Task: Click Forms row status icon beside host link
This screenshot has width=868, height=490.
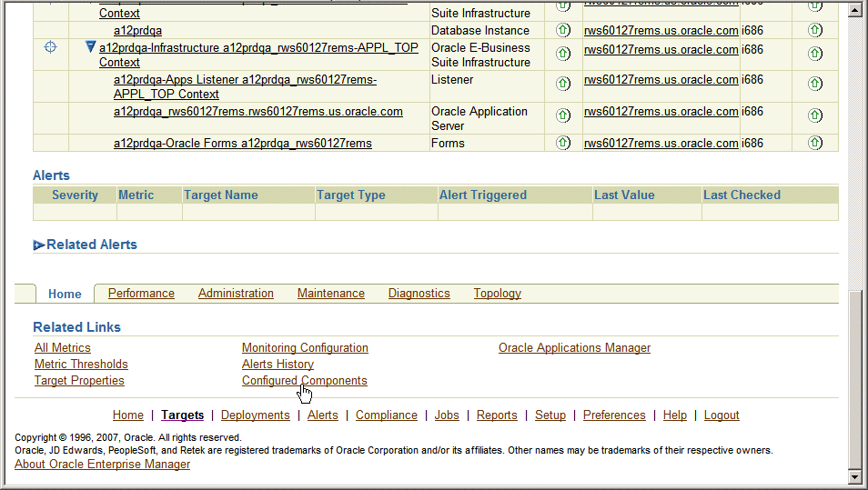Action: [x=563, y=143]
